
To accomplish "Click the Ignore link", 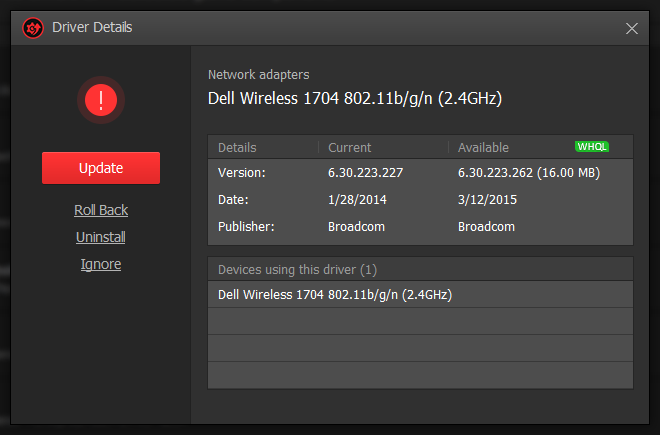I will coord(101,264).
